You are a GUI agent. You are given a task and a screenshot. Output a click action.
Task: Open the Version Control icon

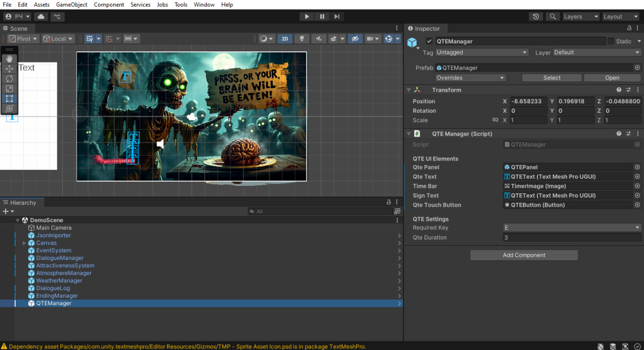pyautogui.click(x=57, y=17)
